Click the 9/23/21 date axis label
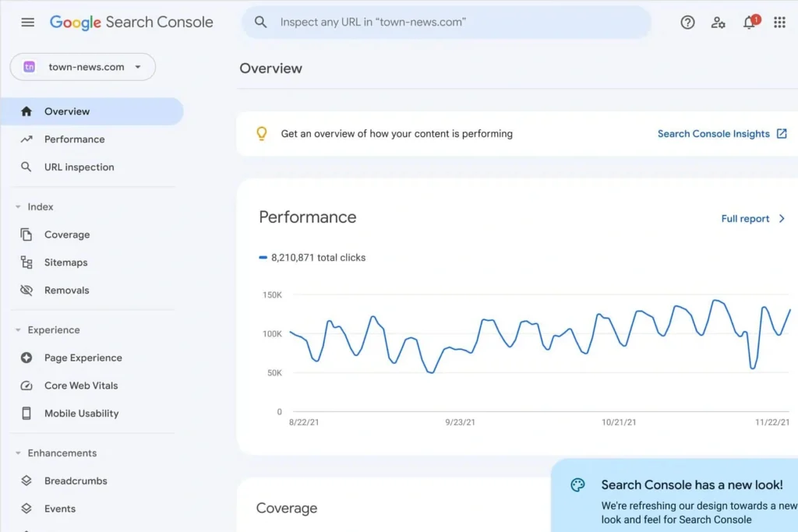The width and height of the screenshot is (798, 532). (x=460, y=422)
